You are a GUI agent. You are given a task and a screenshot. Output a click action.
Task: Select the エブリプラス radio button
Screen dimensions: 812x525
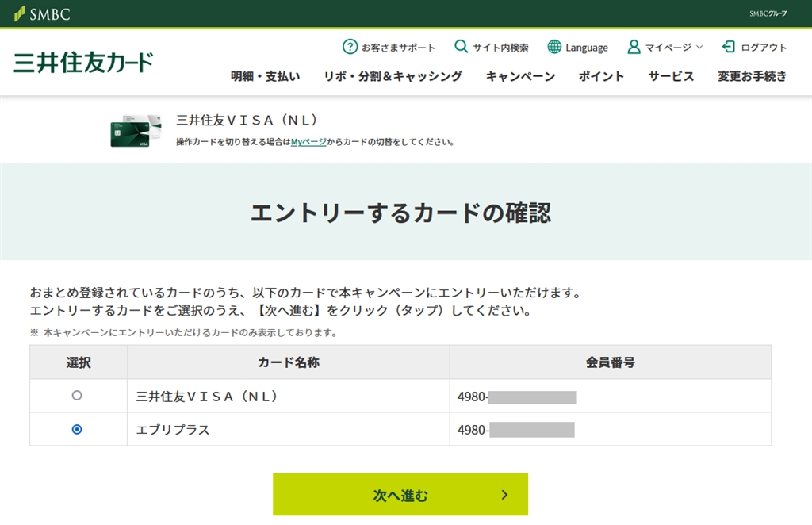pos(77,429)
